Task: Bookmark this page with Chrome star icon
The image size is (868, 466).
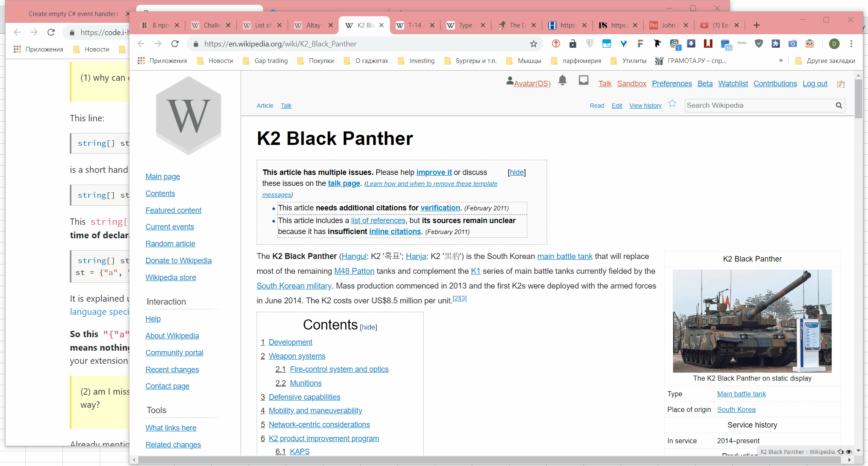Action: 534,44
